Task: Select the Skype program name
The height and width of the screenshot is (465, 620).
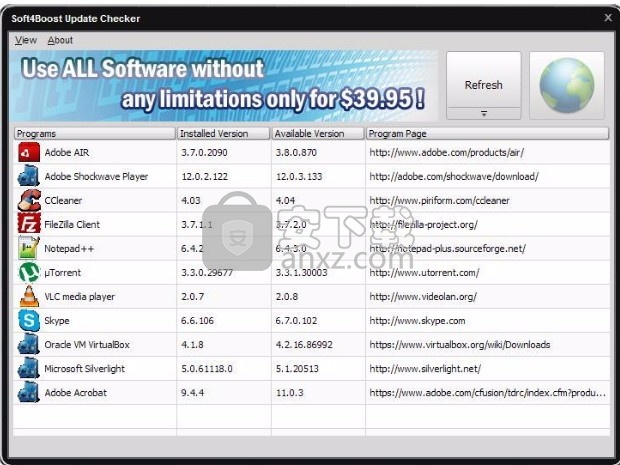Action: (x=57, y=321)
